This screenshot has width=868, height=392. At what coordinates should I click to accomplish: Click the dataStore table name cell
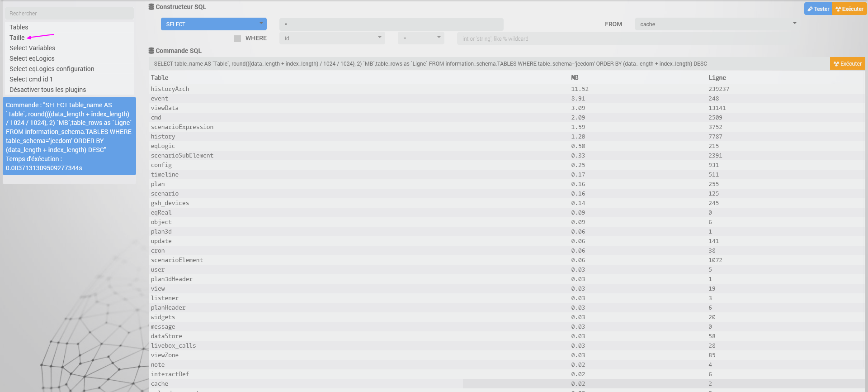point(166,336)
